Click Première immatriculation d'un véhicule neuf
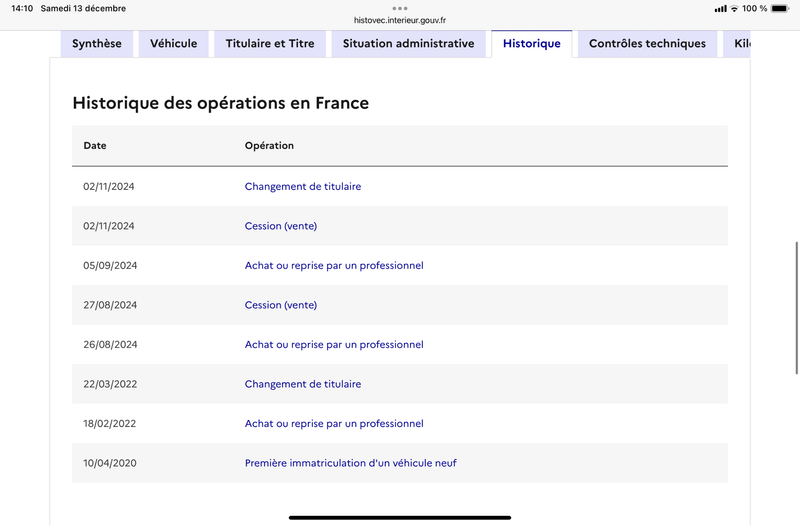This screenshot has height=525, width=800. (350, 463)
